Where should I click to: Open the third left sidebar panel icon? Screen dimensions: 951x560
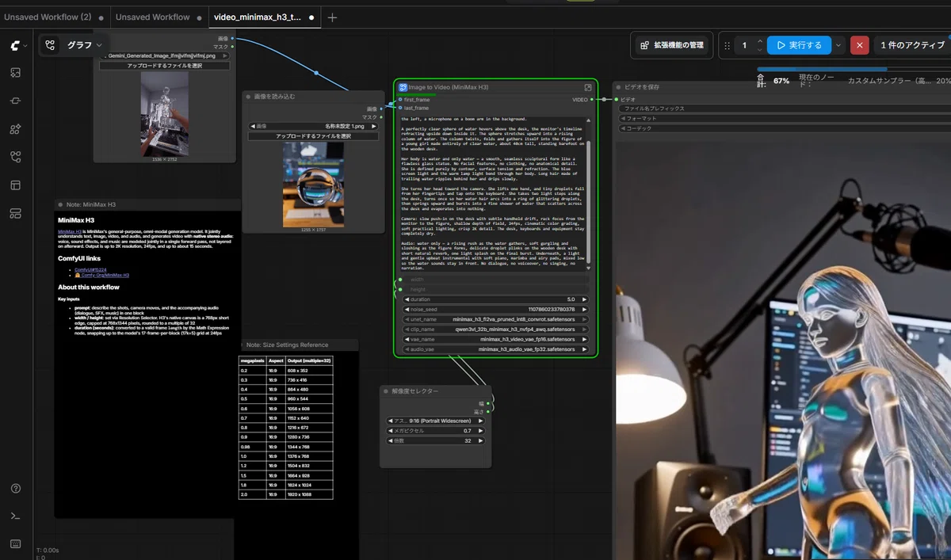pyautogui.click(x=15, y=101)
